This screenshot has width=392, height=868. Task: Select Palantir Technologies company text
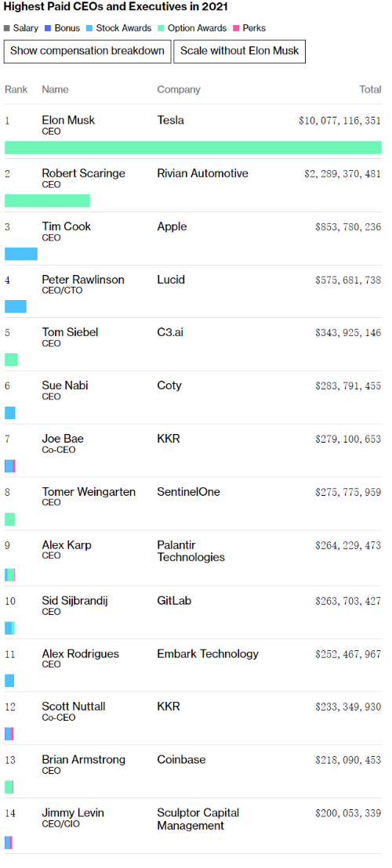191,552
